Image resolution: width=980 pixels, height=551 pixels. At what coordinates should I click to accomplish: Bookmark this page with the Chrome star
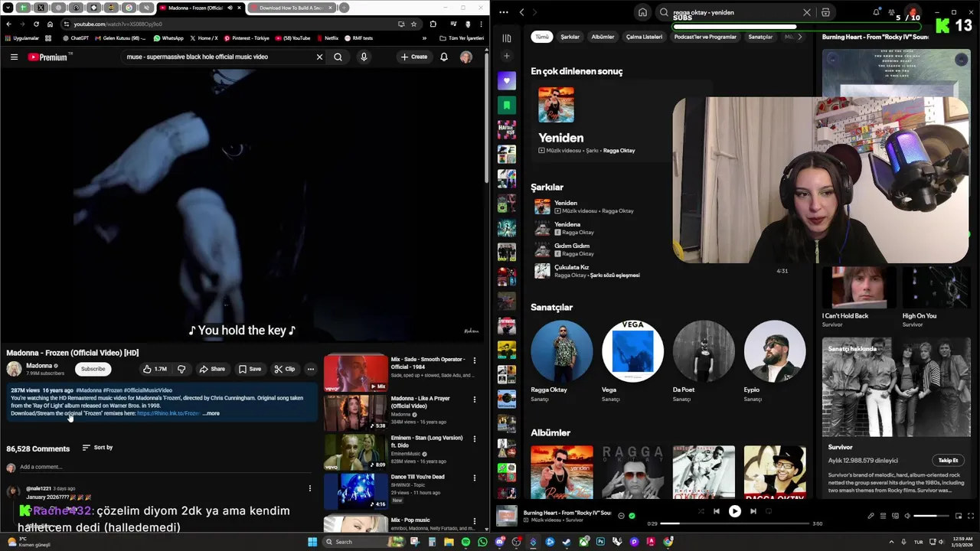point(413,24)
